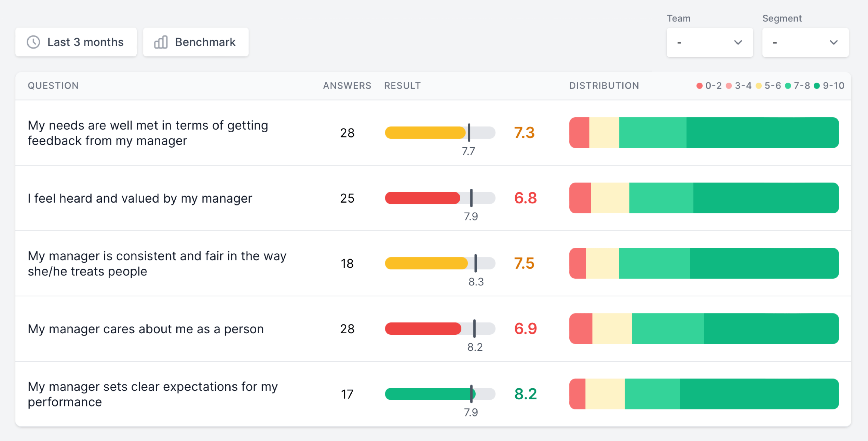868x441 pixels.
Task: Click the RESULT column header
Action: 402,85
